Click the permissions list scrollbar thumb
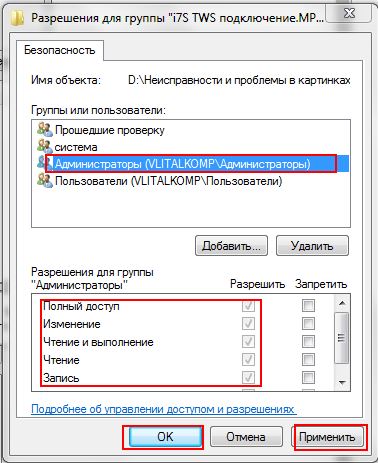 [x=342, y=338]
